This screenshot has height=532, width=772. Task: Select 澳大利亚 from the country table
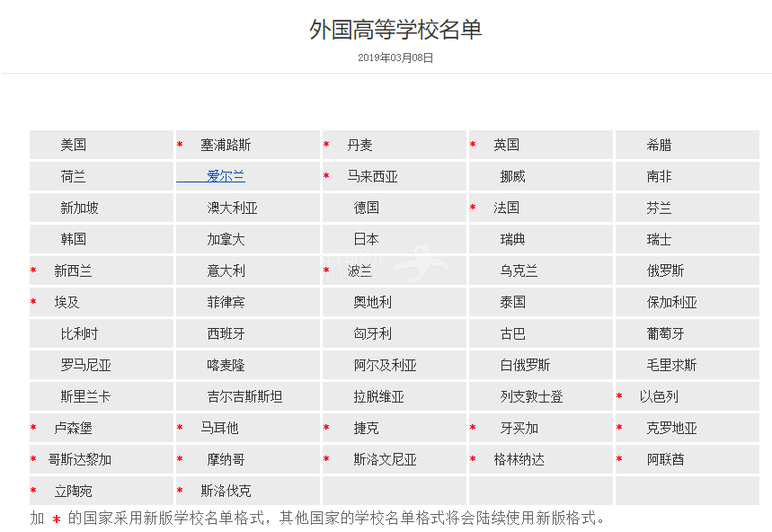tap(232, 208)
